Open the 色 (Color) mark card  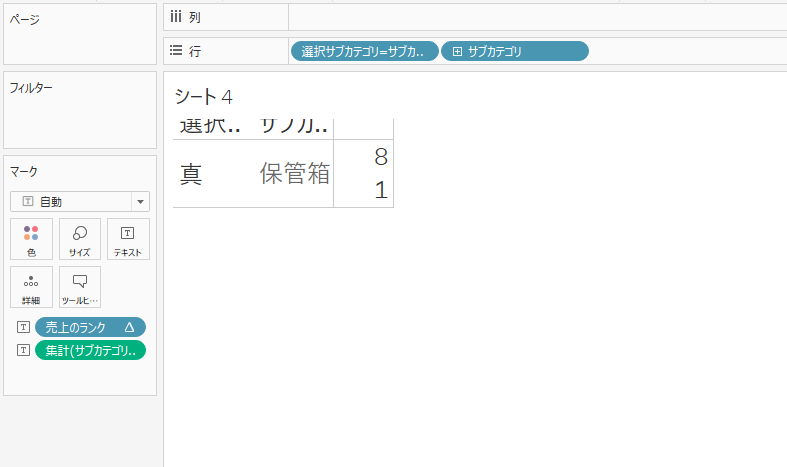pos(31,239)
